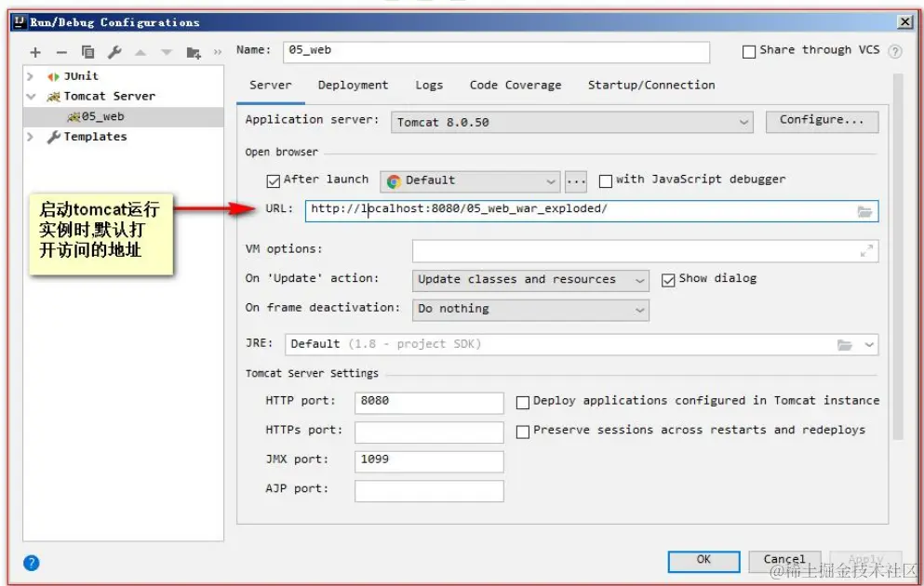The image size is (924, 586).
Task: Open the Default browser dropdown
Action: [470, 180]
